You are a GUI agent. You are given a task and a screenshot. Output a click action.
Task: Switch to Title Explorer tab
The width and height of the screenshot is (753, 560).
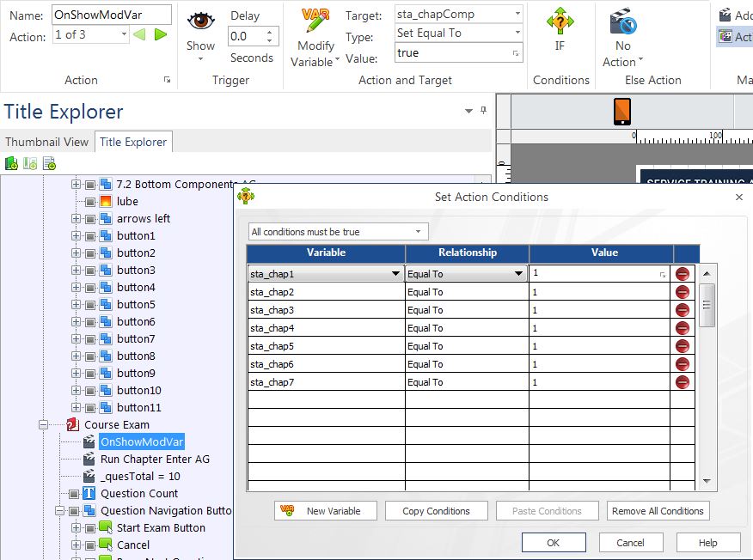pos(133,142)
